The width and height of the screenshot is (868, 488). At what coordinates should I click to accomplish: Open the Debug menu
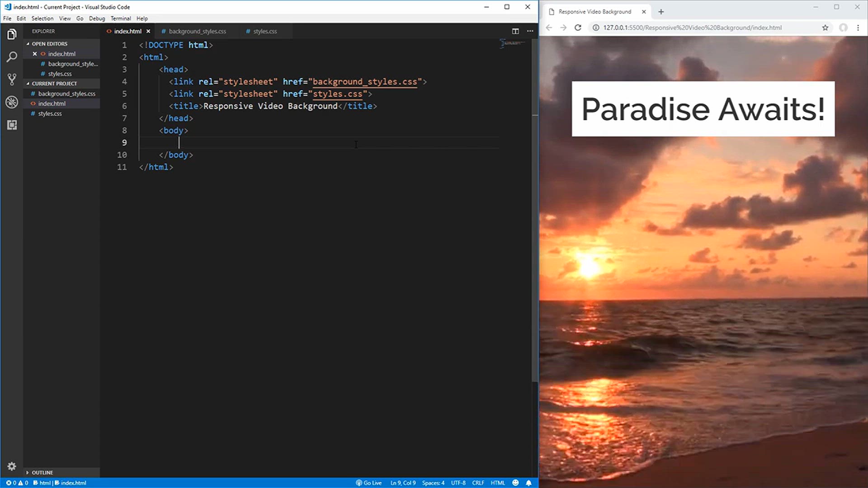coord(97,19)
